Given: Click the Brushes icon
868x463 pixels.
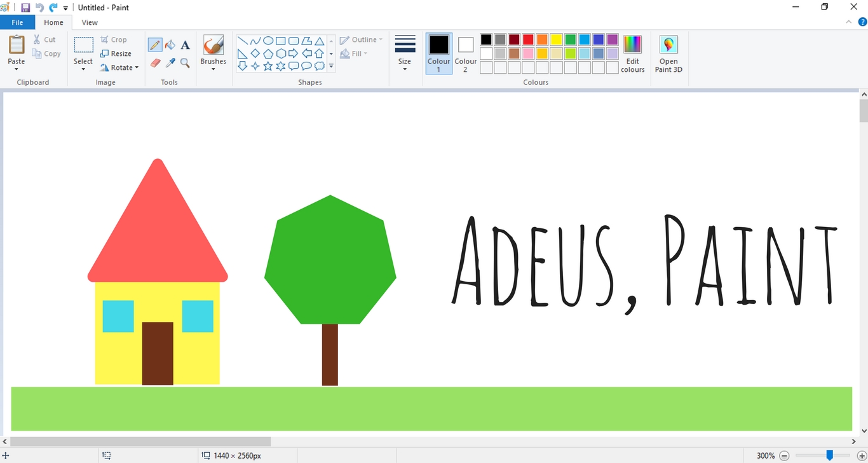Looking at the screenshot, I should click(x=214, y=45).
